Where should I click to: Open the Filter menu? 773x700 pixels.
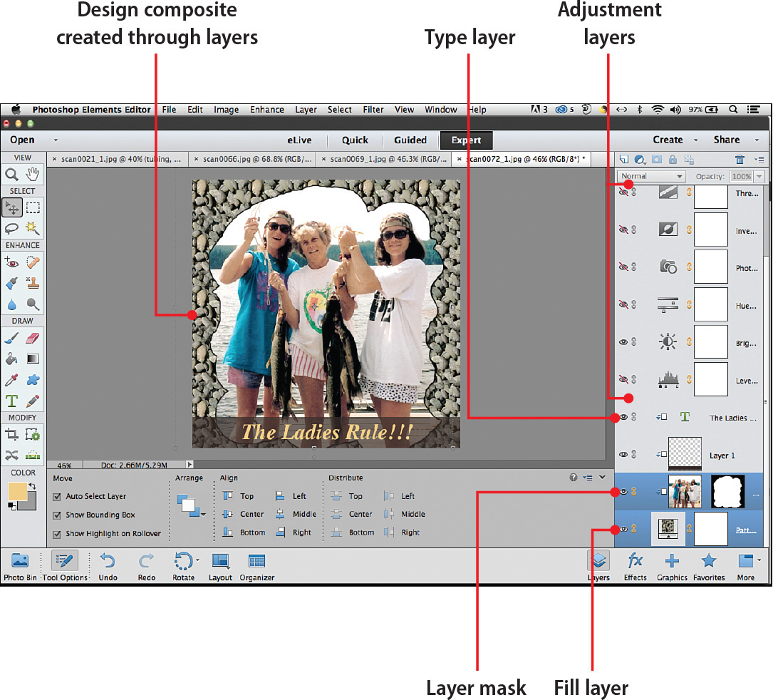373,110
